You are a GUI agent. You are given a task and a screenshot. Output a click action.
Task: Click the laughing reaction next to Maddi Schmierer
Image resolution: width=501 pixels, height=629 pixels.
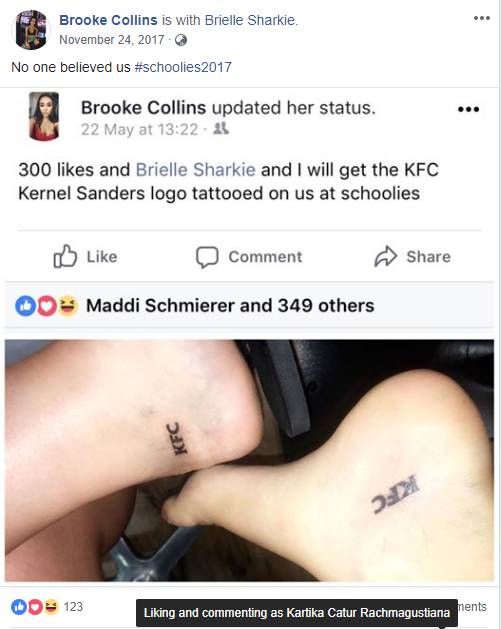pos(68,306)
